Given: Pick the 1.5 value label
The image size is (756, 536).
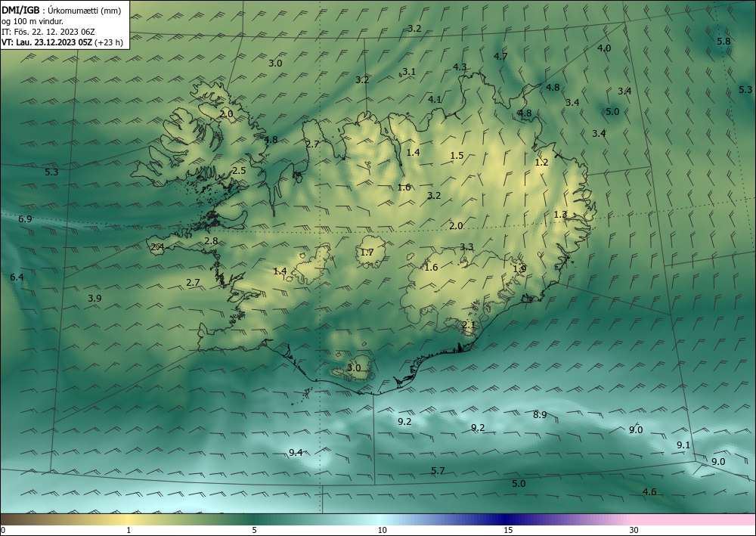Looking at the screenshot, I should click(457, 156).
